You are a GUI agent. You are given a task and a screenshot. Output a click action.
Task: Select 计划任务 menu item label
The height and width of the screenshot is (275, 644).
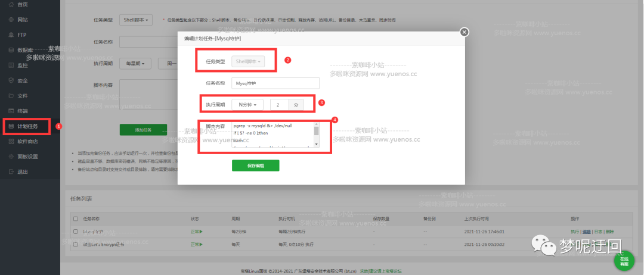tap(27, 126)
